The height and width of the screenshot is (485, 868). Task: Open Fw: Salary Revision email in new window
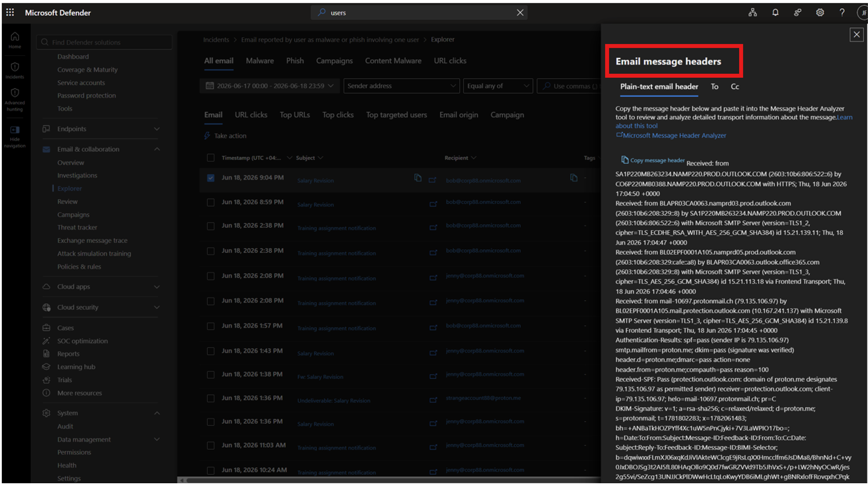[x=433, y=376]
